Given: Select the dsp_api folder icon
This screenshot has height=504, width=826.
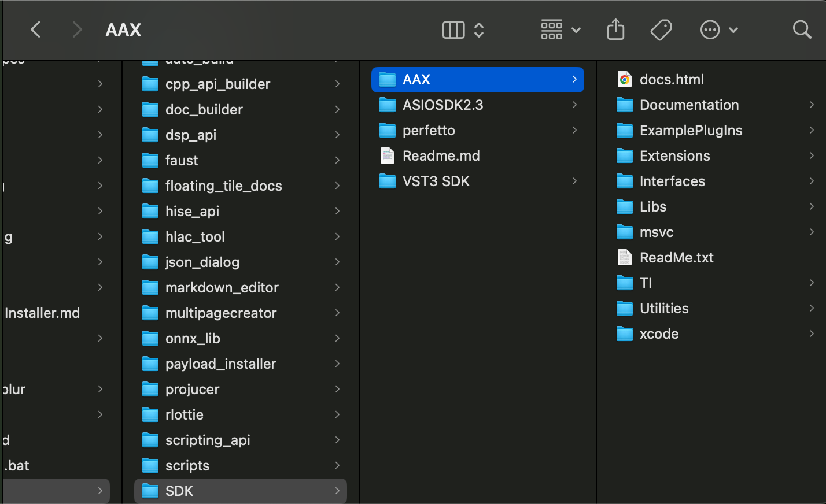Looking at the screenshot, I should click(150, 135).
